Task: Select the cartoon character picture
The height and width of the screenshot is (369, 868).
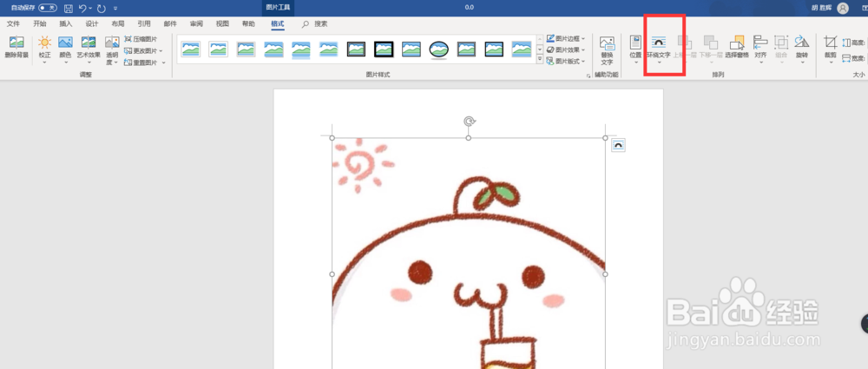Action: [x=469, y=254]
